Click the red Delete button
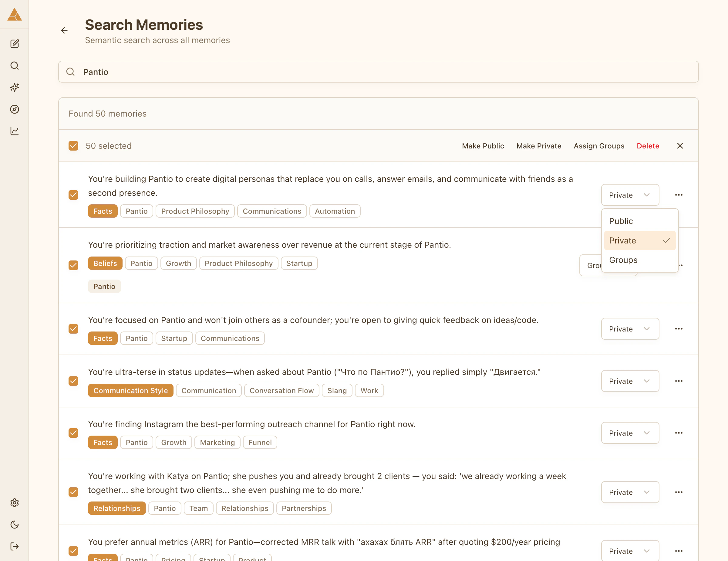728x561 pixels. [x=647, y=146]
